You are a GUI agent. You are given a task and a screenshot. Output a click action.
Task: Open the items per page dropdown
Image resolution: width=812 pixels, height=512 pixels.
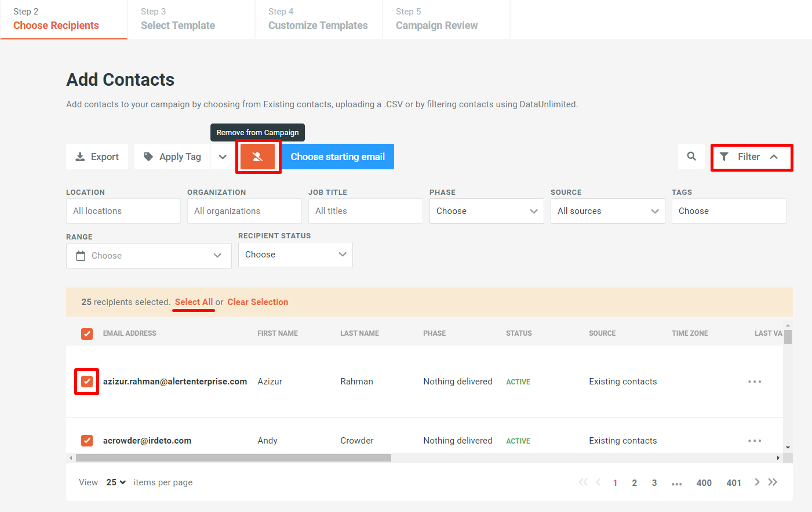click(115, 482)
